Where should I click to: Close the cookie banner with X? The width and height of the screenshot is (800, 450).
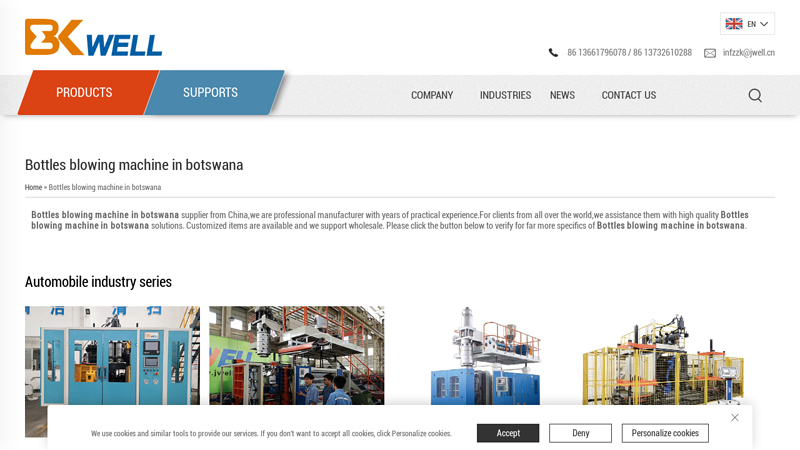coord(735,417)
